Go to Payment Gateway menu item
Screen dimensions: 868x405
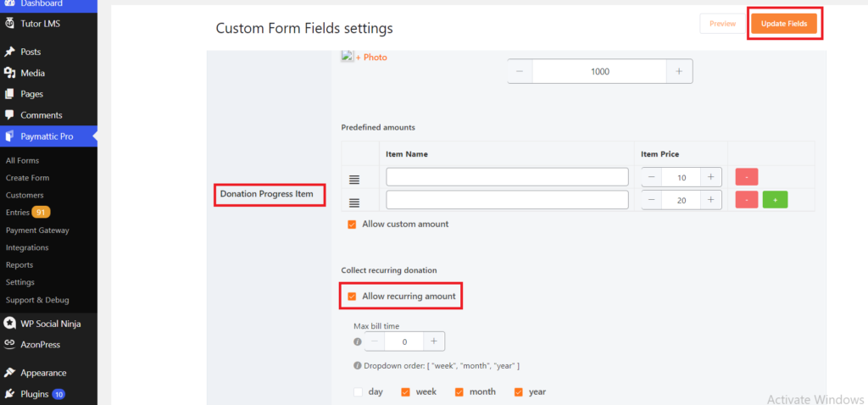(x=37, y=230)
